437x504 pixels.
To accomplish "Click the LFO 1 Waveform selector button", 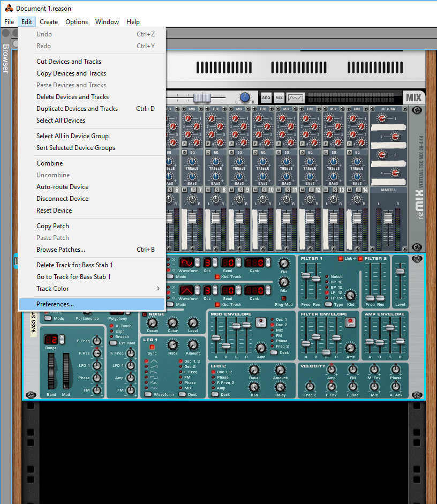I will 148,394.
